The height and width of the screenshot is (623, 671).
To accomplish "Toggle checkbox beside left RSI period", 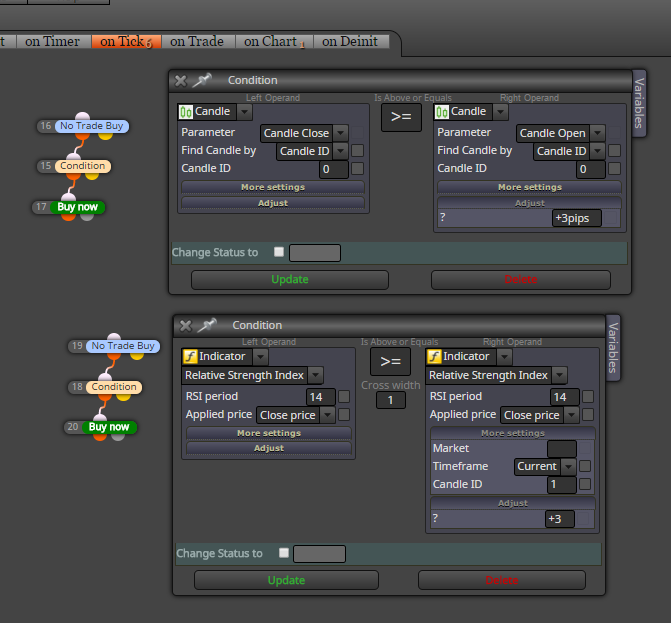I will 344,397.
